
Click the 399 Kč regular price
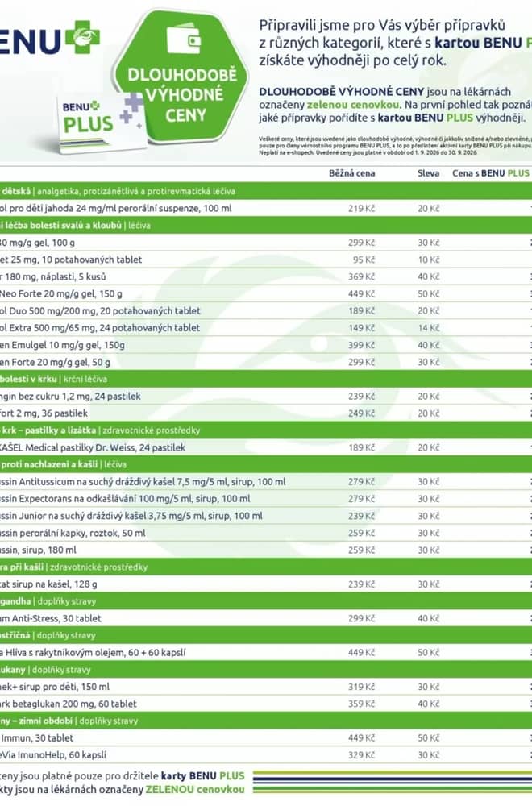pyautogui.click(x=361, y=345)
